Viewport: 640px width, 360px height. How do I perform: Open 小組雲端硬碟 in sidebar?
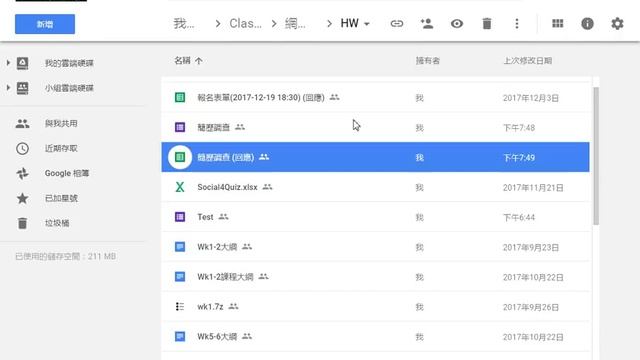(69, 88)
